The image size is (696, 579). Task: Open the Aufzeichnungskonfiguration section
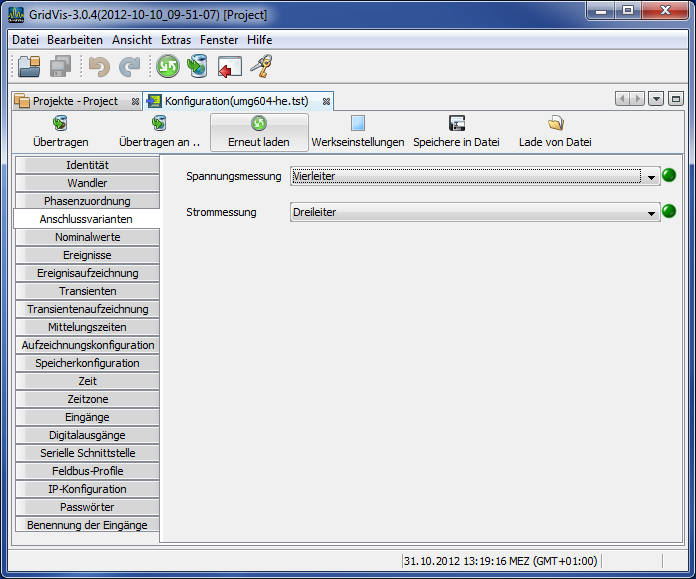(87, 345)
